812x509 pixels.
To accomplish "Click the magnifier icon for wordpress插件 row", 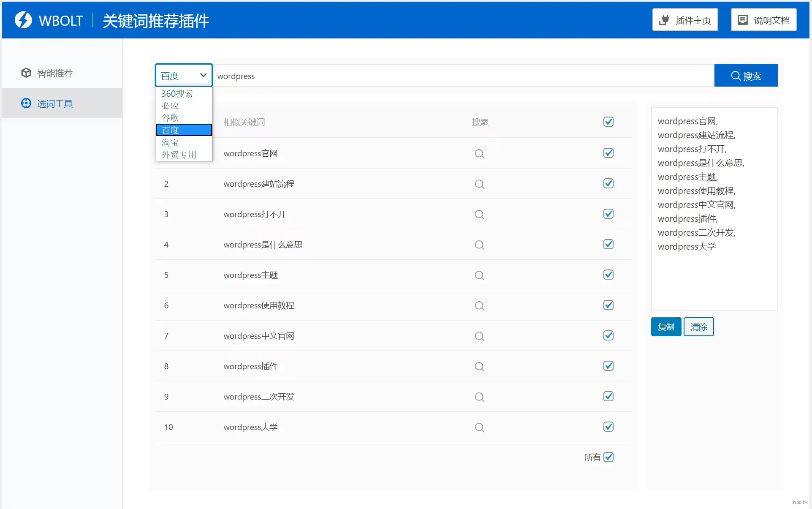I will pos(479,367).
